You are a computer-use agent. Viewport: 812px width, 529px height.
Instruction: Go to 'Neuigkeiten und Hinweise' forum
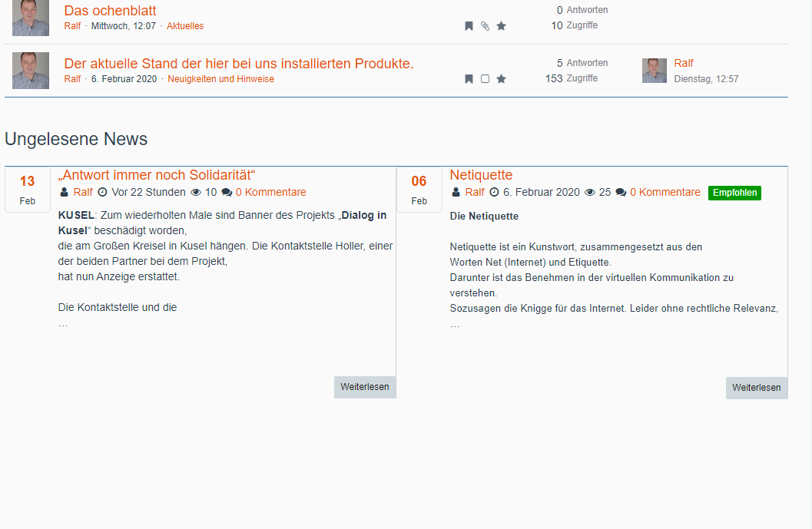pyautogui.click(x=220, y=79)
